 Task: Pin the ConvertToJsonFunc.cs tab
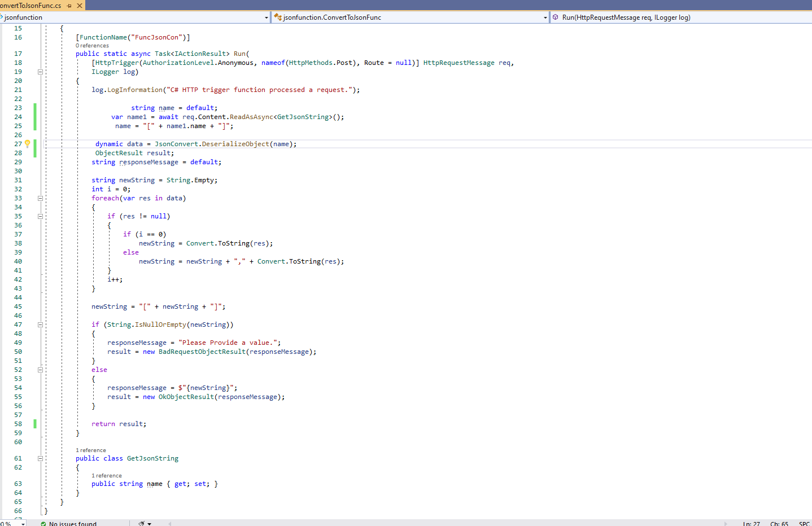[69, 6]
